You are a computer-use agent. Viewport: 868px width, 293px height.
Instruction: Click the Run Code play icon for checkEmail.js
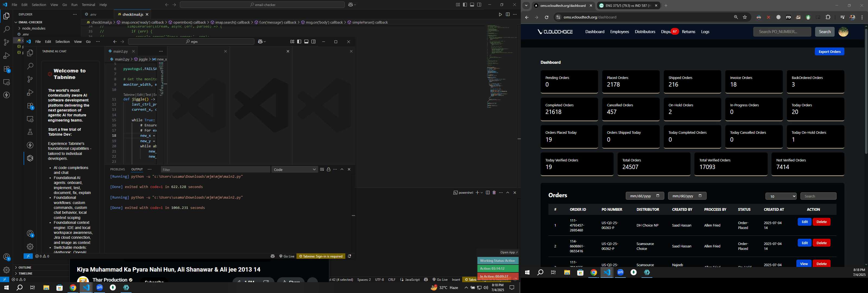coord(500,14)
